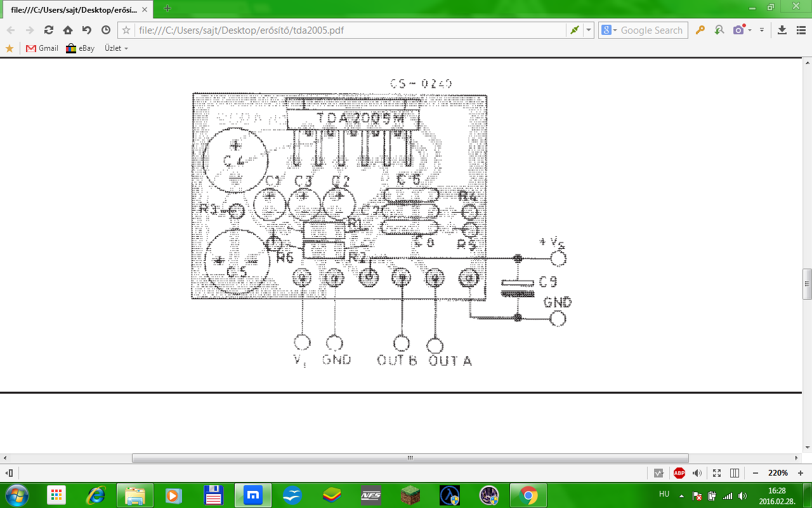Open the network signal tray icon
The image size is (812, 508).
pyautogui.click(x=728, y=495)
